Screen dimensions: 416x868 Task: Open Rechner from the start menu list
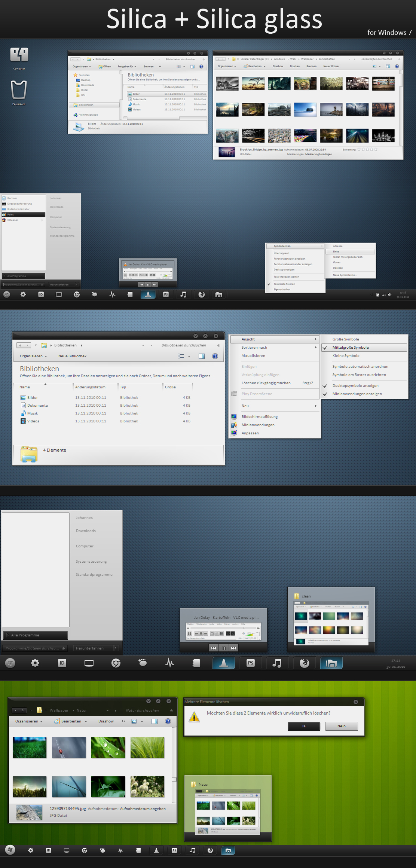(x=23, y=198)
